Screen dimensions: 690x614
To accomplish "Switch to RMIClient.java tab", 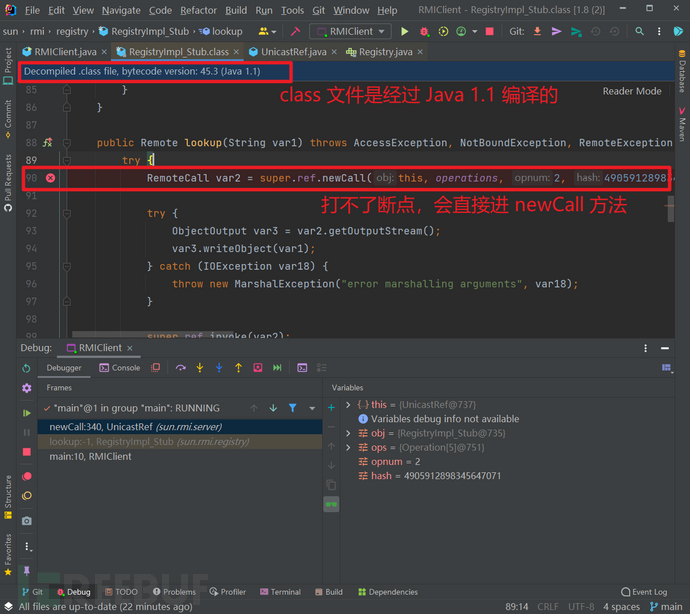I will coord(65,52).
